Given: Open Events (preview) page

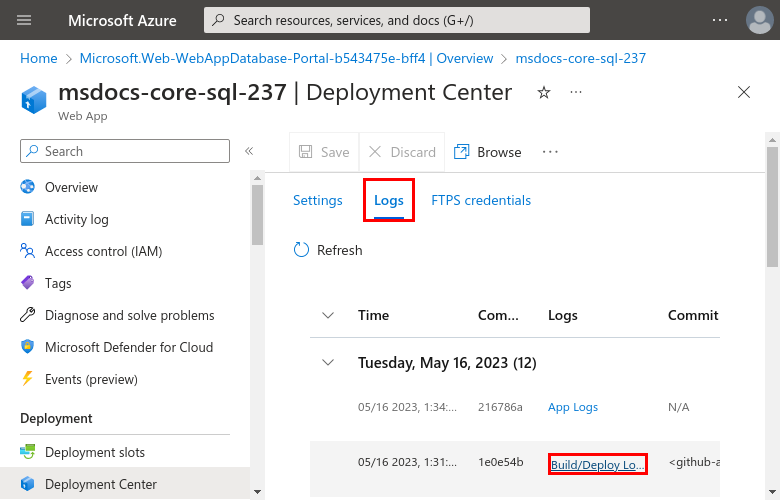Looking at the screenshot, I should 91,379.
